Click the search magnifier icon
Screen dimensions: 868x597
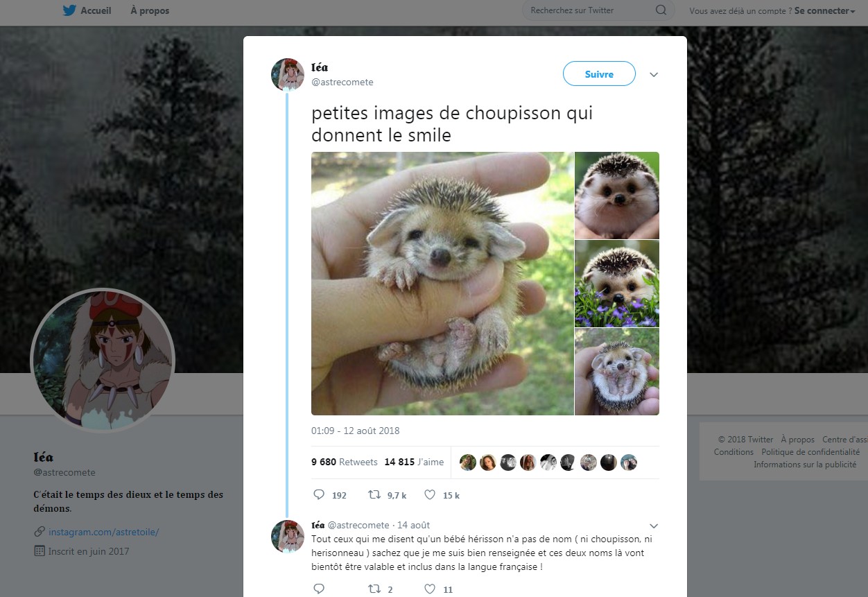pos(661,10)
